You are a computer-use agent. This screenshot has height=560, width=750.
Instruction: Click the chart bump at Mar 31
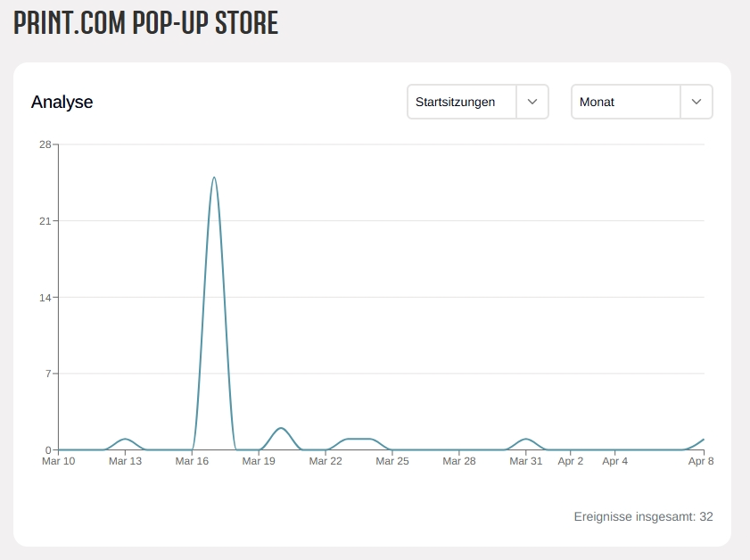pyautogui.click(x=526, y=439)
